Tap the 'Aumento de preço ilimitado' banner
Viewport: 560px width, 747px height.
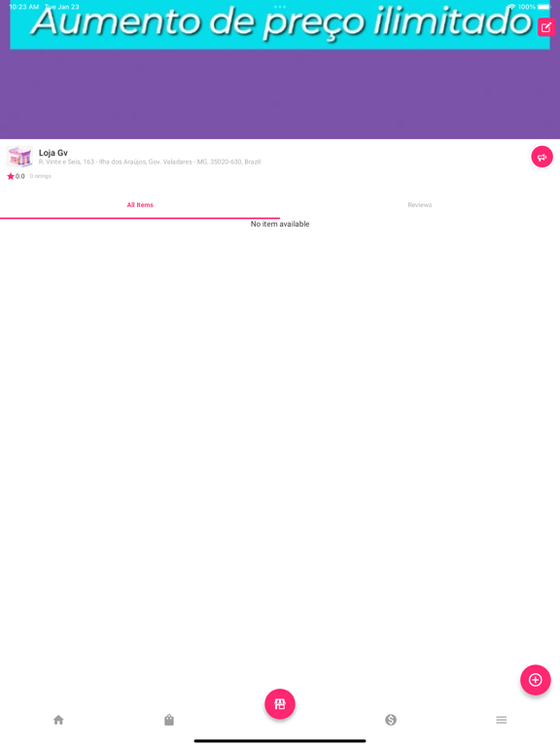click(280, 24)
